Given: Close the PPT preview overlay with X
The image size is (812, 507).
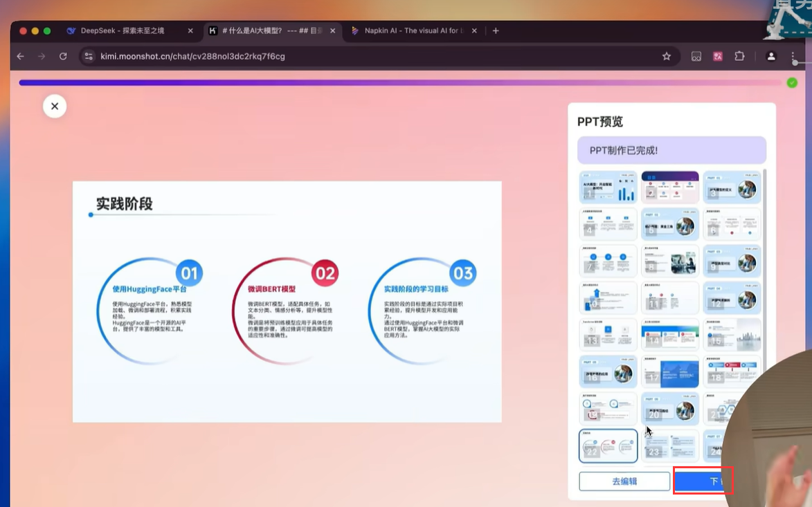Looking at the screenshot, I should pos(55,106).
